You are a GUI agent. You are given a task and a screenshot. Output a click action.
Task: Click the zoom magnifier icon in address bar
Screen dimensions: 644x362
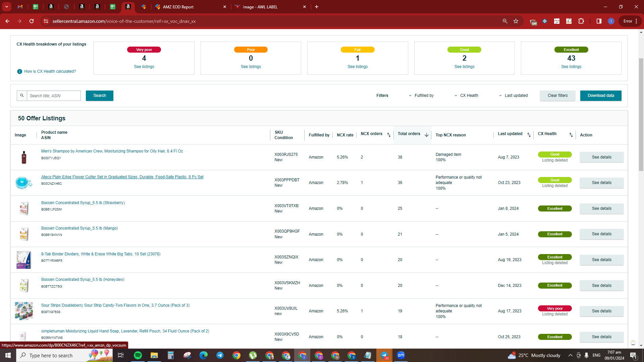pos(505,21)
